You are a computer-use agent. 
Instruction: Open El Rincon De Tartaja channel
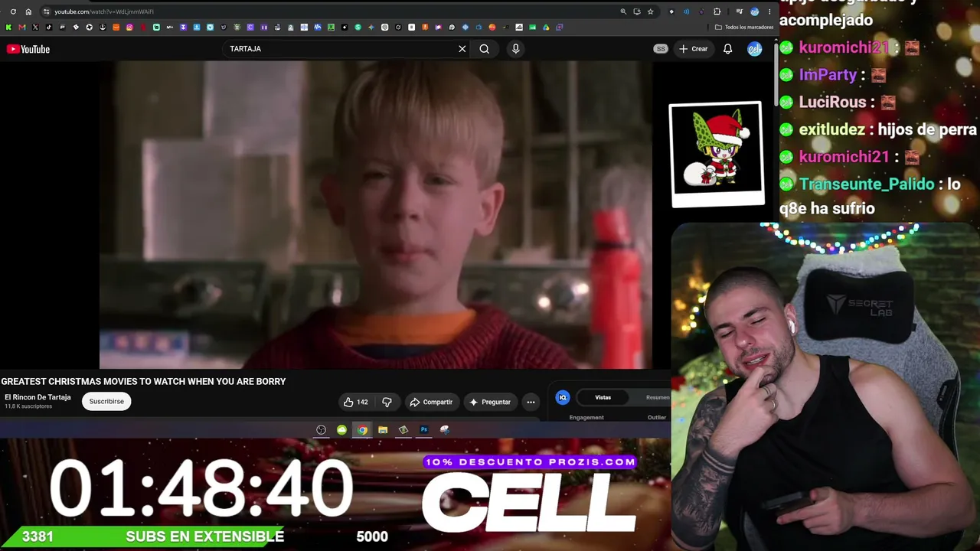[x=38, y=397]
